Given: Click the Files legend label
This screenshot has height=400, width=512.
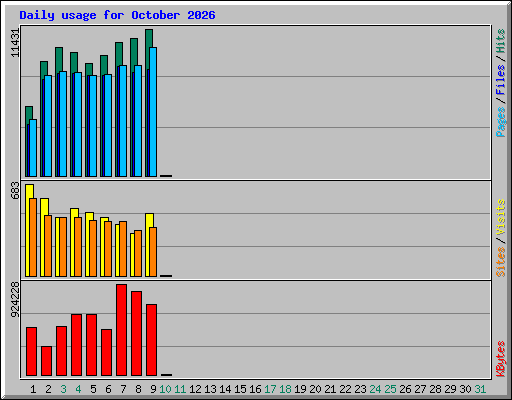Looking at the screenshot, I should pyautogui.click(x=501, y=80).
